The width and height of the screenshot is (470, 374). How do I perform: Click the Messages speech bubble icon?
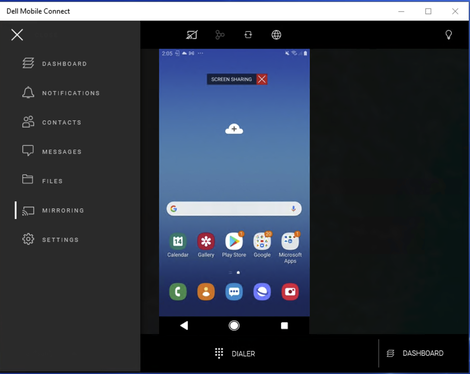click(28, 151)
